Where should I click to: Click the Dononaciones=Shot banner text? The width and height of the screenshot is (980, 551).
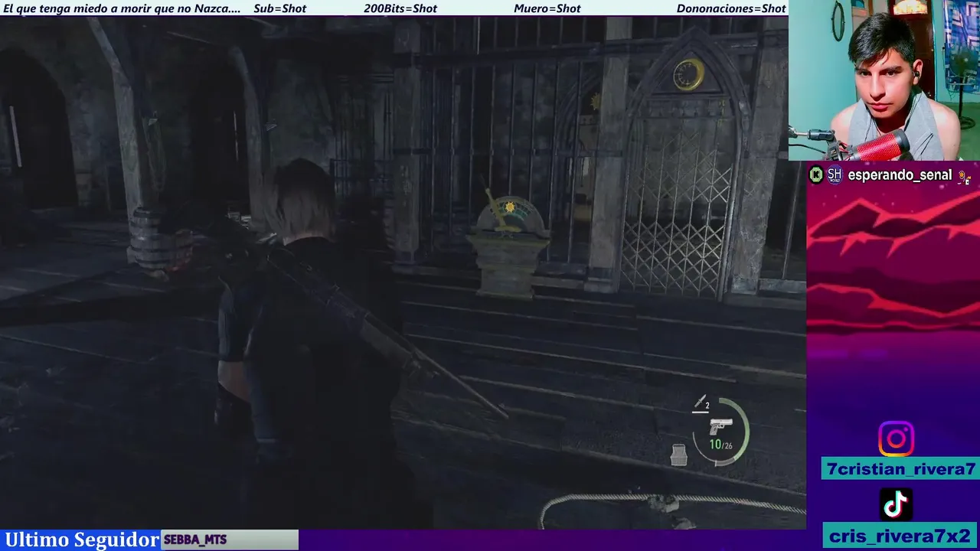coord(731,8)
